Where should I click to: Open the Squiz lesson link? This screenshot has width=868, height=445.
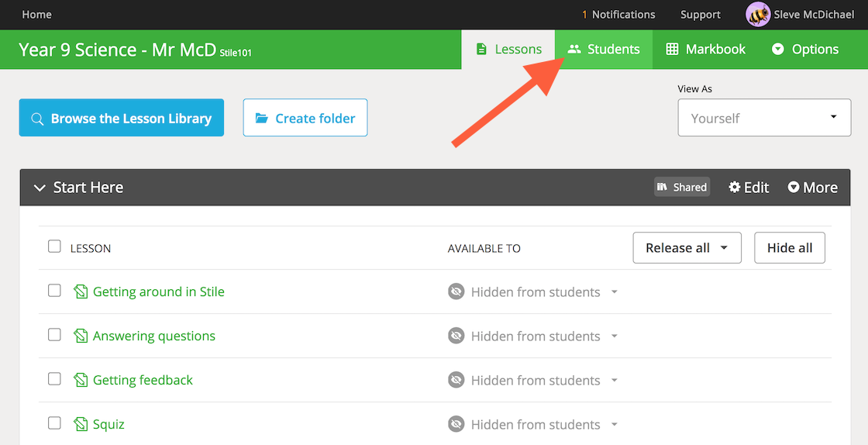coord(108,425)
